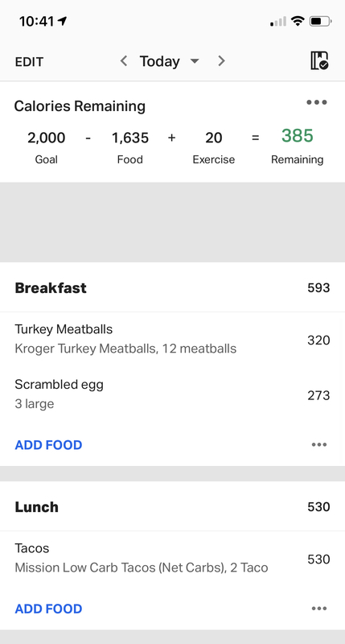
Task: Open the Scrambled egg entry
Action: 172,394
